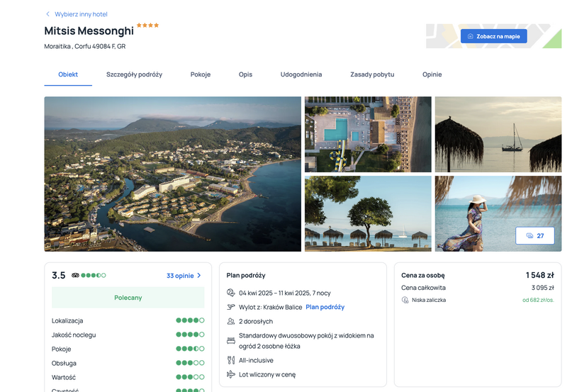567x392 pixels.
Task: Click the plane icon beside Lot wliczony w cenę
Action: point(231,374)
